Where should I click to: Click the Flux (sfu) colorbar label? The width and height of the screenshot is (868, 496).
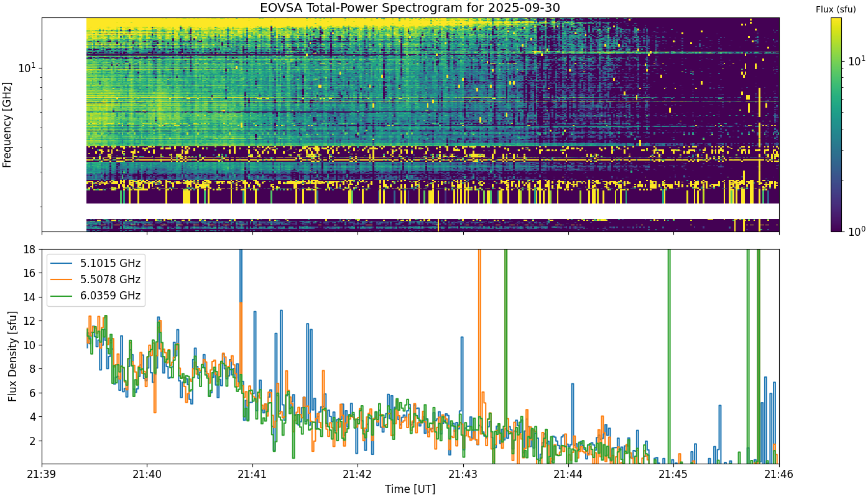coord(836,9)
